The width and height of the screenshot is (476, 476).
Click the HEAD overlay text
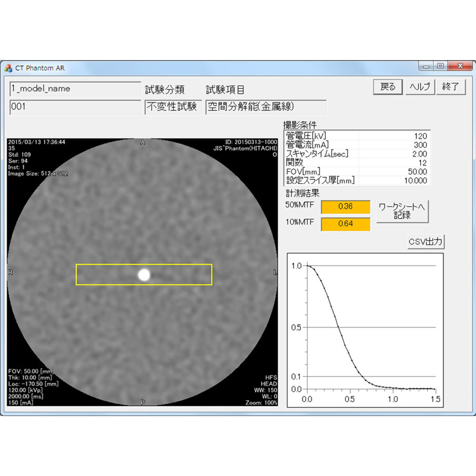[x=268, y=384]
